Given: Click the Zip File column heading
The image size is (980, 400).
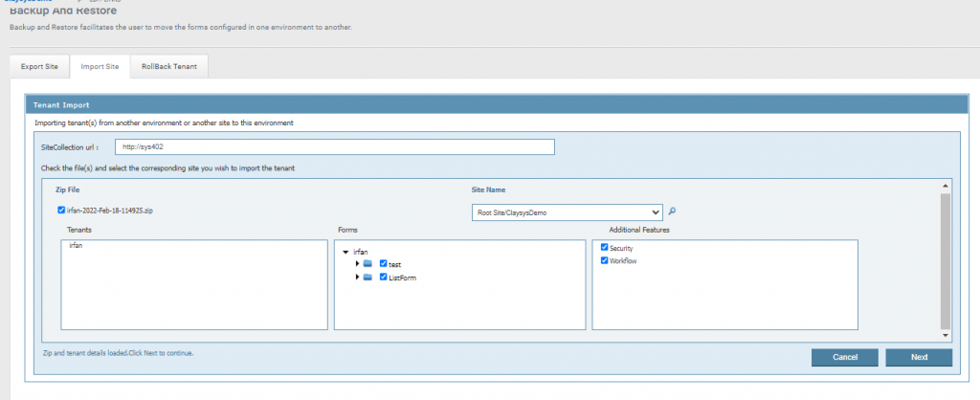Looking at the screenshot, I should pyautogui.click(x=68, y=189).
